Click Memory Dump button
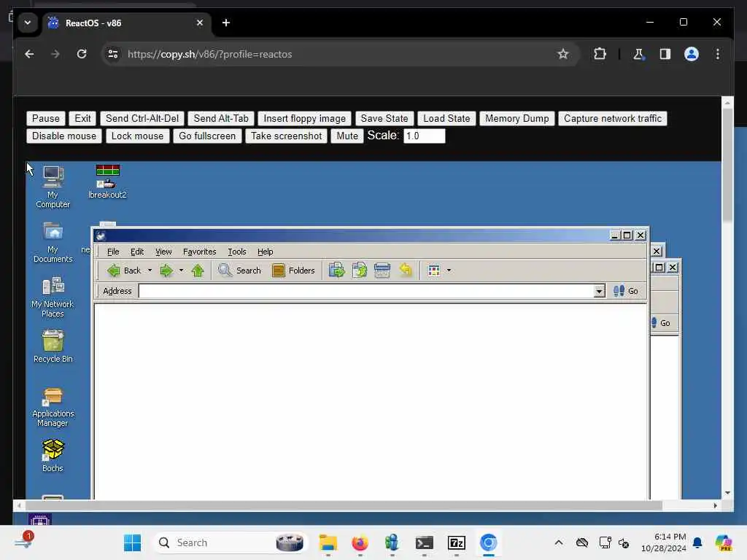The height and width of the screenshot is (560, 747). 517,119
